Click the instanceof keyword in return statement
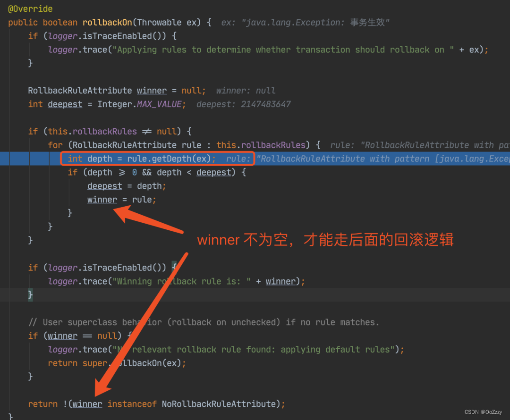Screen dimensions: 510x420 pos(132,404)
